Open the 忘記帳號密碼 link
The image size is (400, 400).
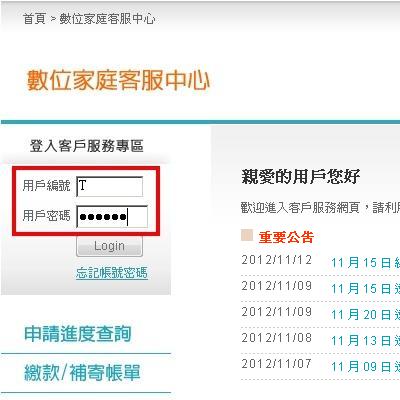point(112,272)
